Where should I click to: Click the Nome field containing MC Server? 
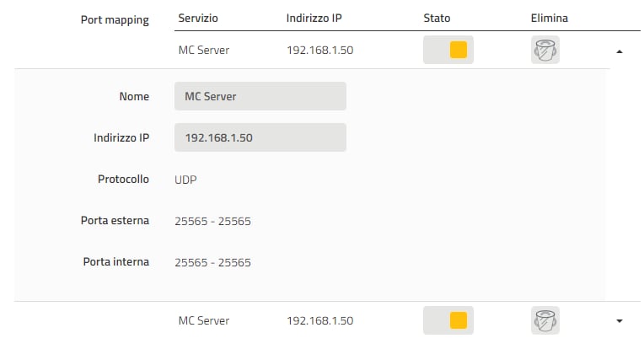(260, 96)
